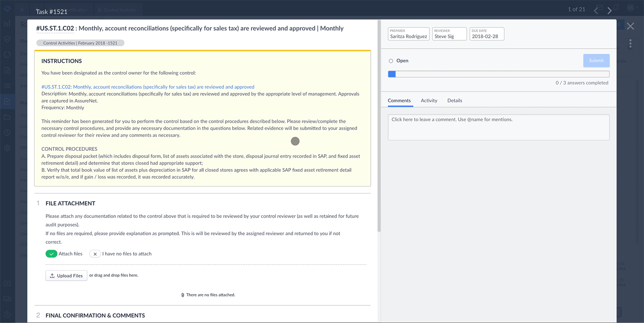Open the Preparer field Saritza Rodriguez
The height and width of the screenshot is (323, 644).
[x=409, y=34]
